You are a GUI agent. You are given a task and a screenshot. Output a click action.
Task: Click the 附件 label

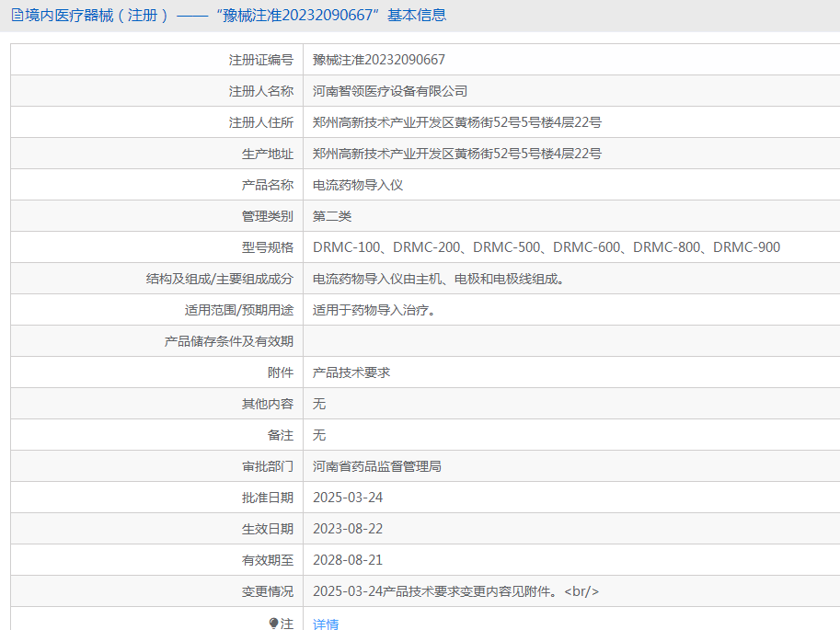pyautogui.click(x=281, y=372)
